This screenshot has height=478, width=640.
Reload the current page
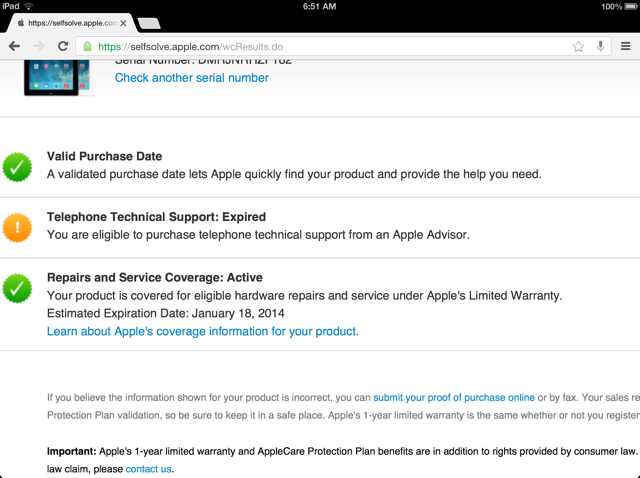pos(63,46)
